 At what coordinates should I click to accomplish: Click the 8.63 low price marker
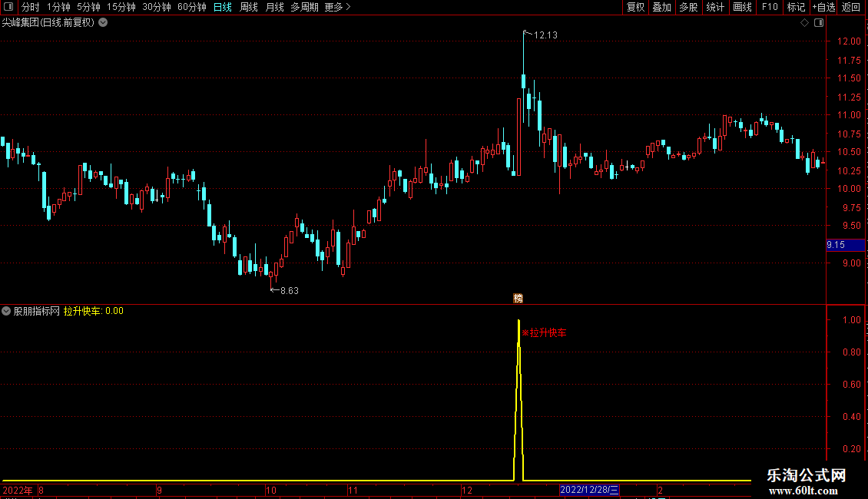(x=289, y=290)
